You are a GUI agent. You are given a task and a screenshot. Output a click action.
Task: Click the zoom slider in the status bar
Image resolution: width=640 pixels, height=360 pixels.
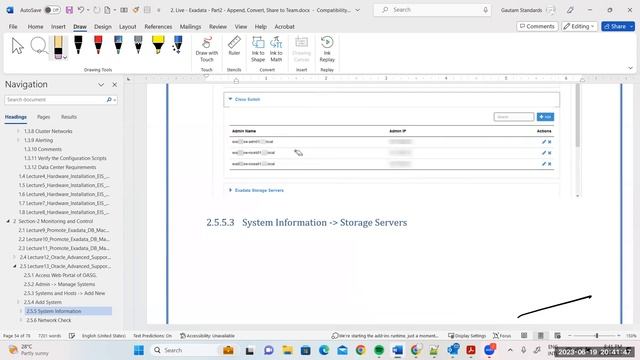[594, 336]
